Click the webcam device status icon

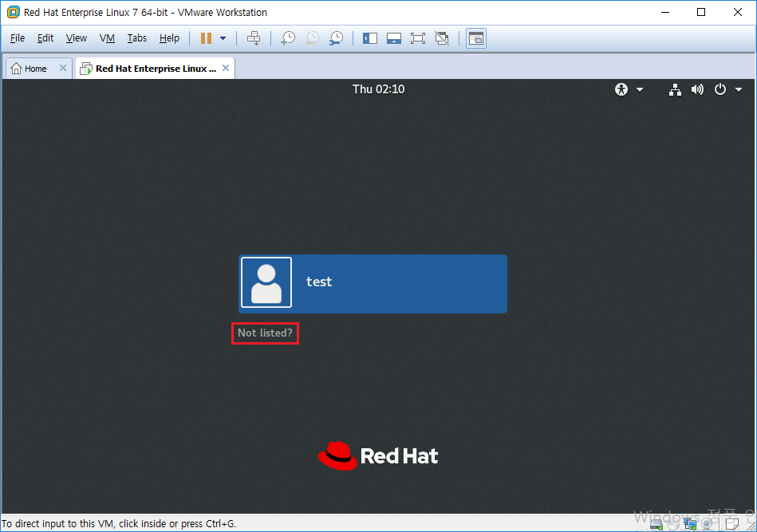[707, 524]
